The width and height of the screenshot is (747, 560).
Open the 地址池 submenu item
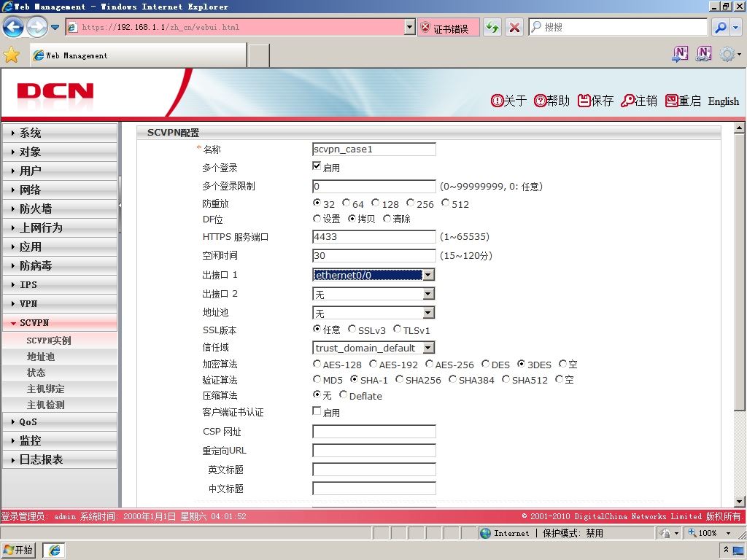click(60, 357)
